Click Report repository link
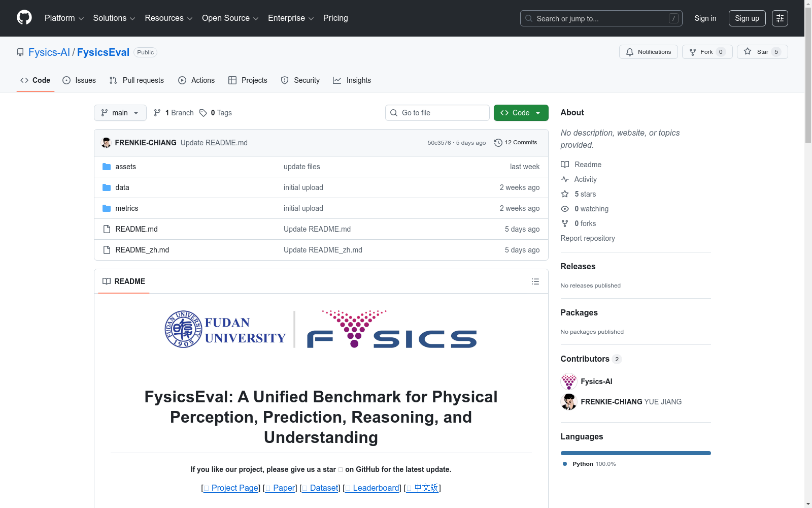The image size is (812, 508). (x=588, y=238)
